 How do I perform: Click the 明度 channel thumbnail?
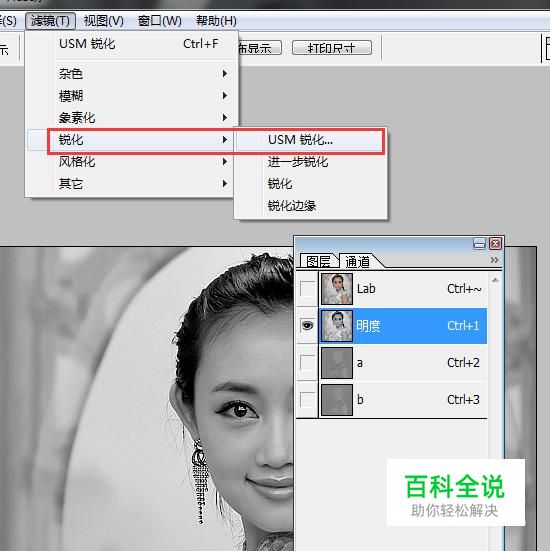[x=337, y=326]
